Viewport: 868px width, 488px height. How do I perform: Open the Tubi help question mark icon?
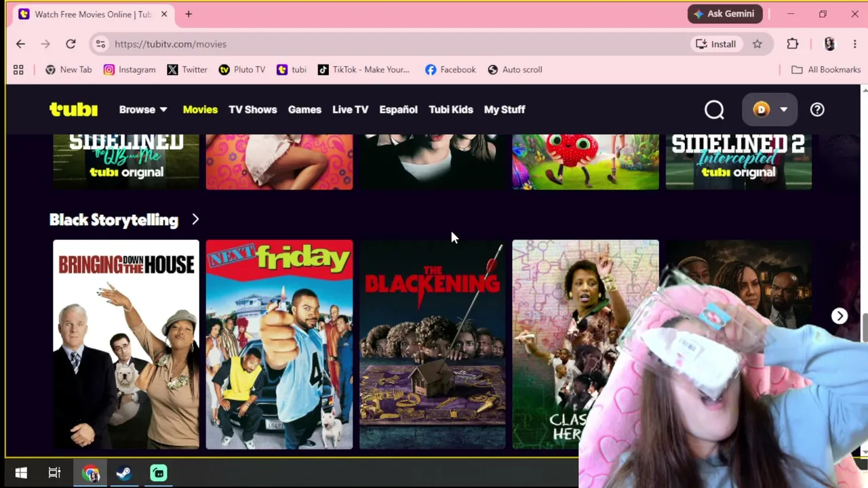click(x=817, y=109)
